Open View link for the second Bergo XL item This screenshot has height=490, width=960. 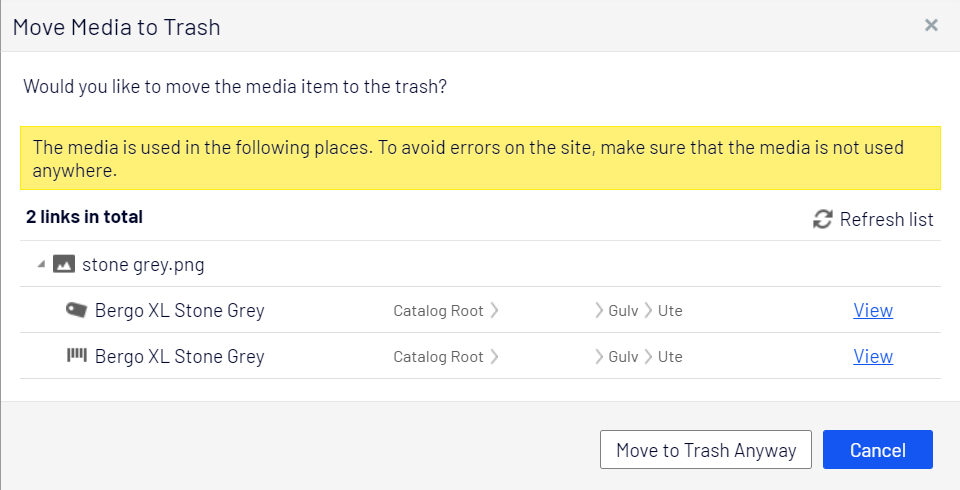pyautogui.click(x=873, y=356)
